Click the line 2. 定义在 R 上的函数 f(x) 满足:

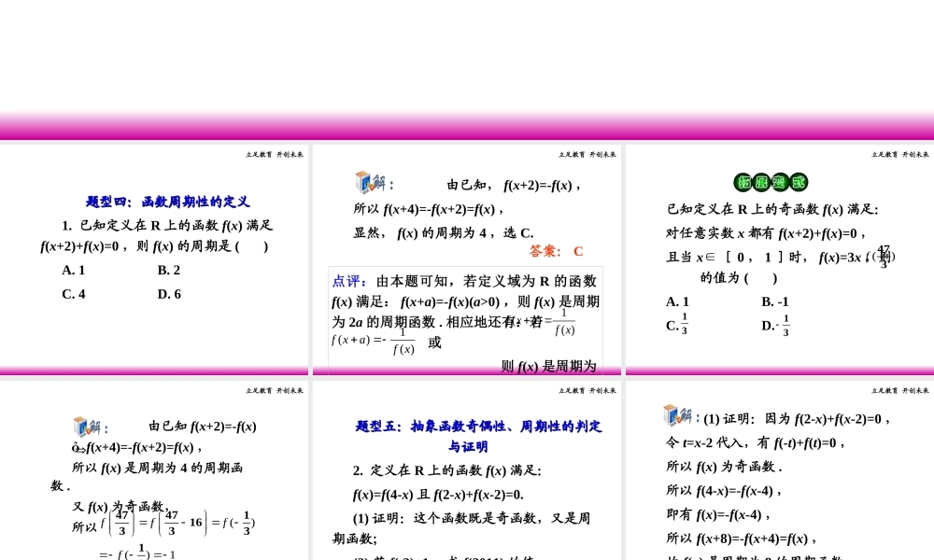447,470
